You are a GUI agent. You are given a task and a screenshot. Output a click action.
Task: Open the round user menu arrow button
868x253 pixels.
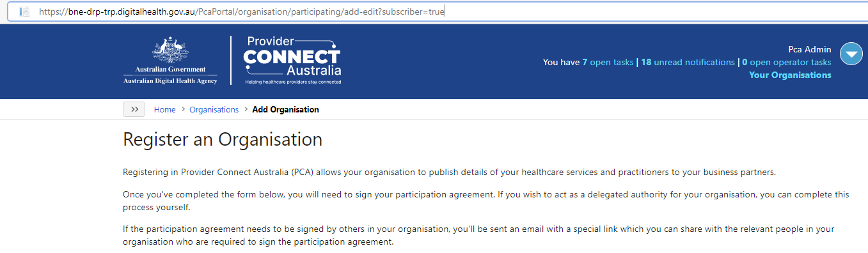[x=851, y=54]
